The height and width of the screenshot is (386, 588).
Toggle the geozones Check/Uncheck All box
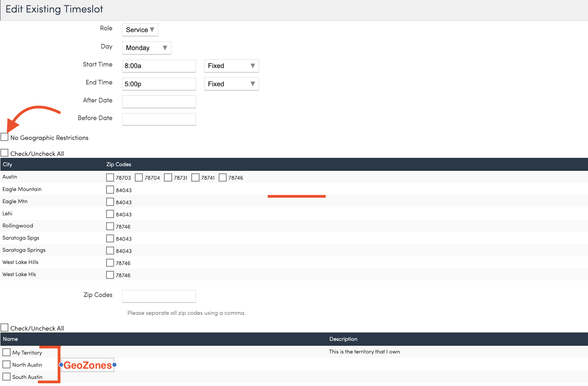tap(4, 328)
